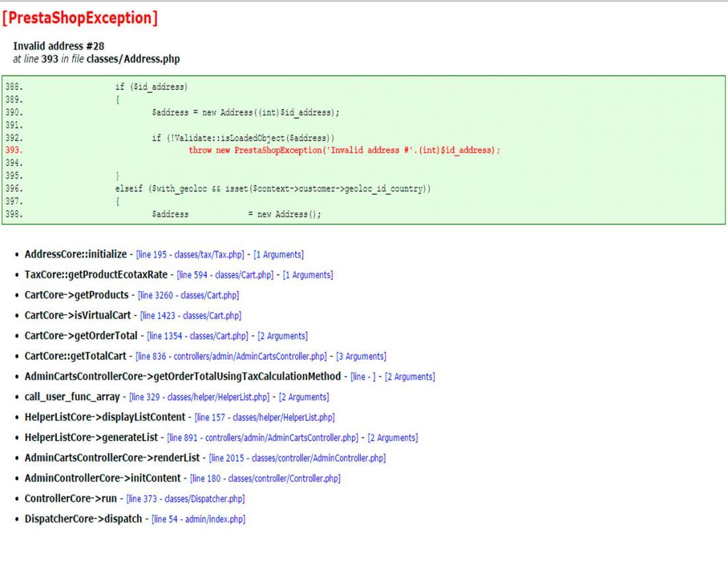This screenshot has width=728, height=582.
Task: Expand 2 Arguments for getOrderTotalUsingTaxCalculationMethod
Action: 410,378
